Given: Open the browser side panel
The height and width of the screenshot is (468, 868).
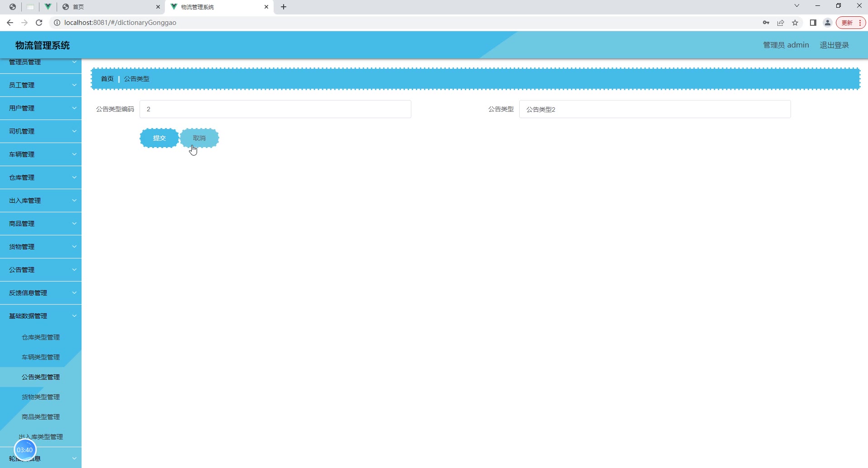Looking at the screenshot, I should (813, 23).
